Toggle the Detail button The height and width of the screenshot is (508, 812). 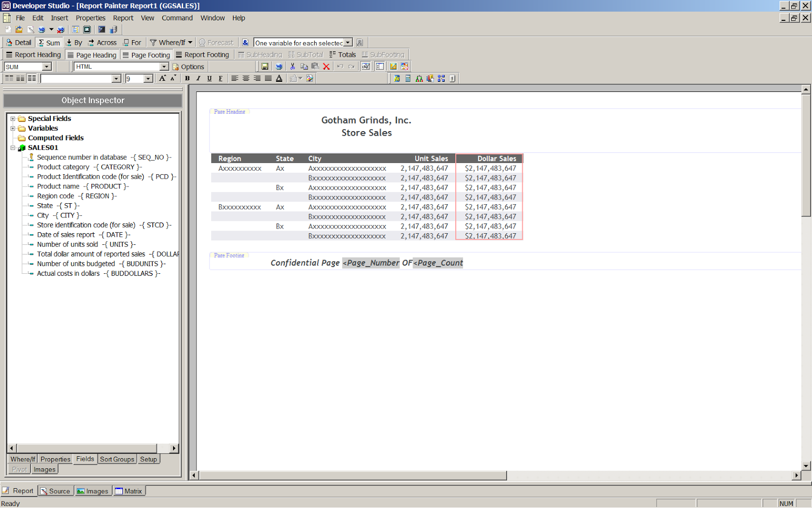click(x=19, y=43)
